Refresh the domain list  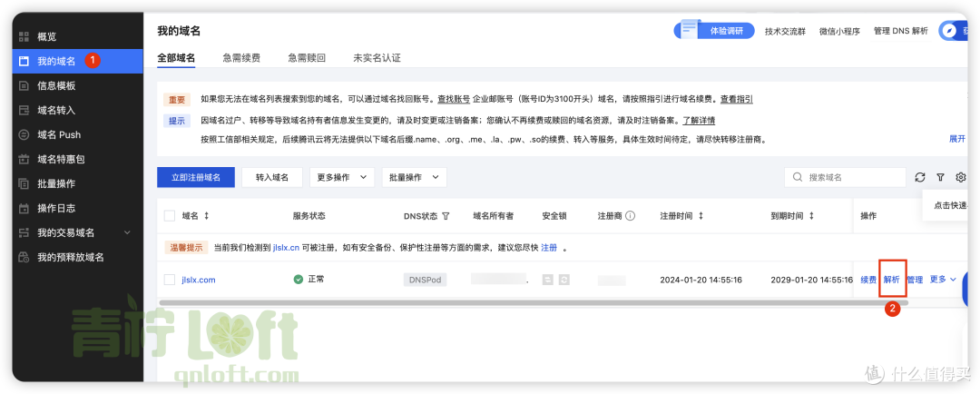point(920,177)
